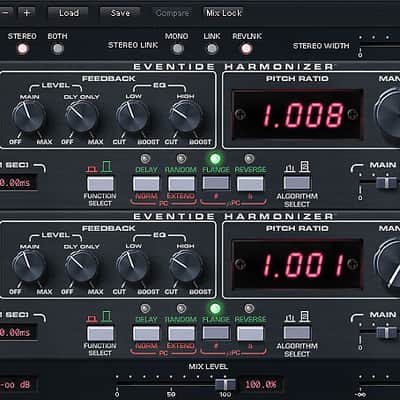Click top unit pitch ratio display 1.008

[297, 114]
